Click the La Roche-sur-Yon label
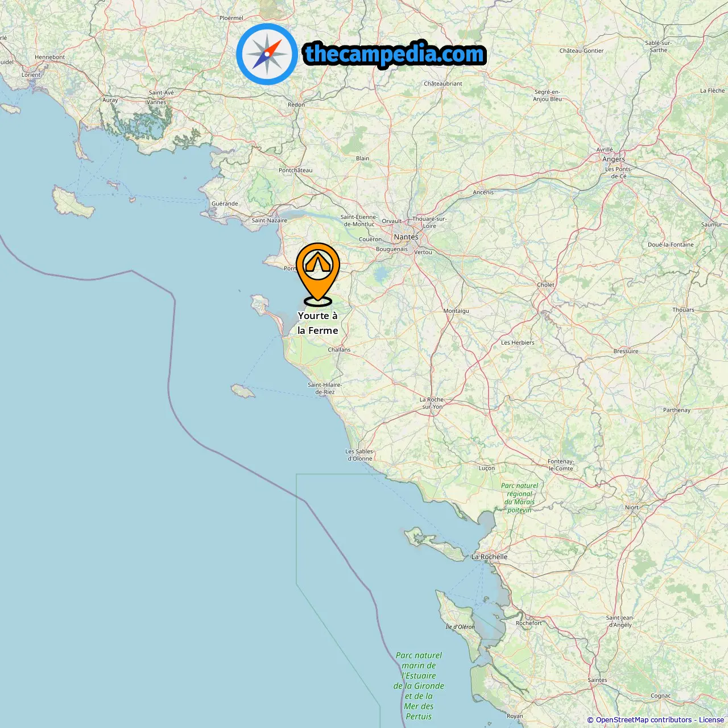Viewport: 728px width, 728px height. [x=432, y=403]
